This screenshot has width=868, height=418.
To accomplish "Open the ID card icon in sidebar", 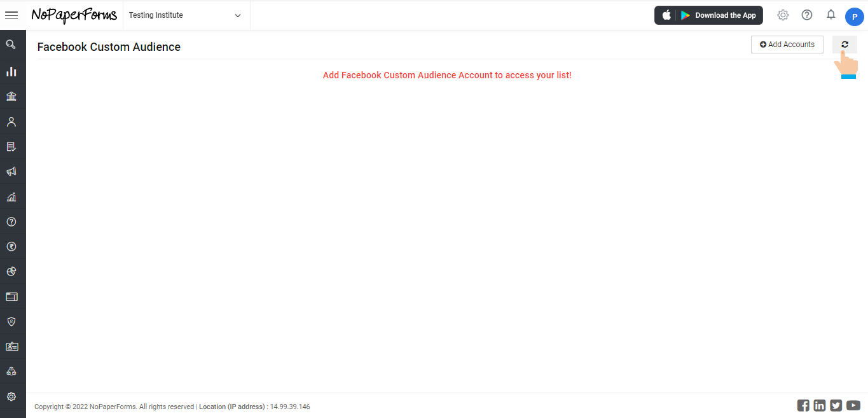I will [x=11, y=347].
